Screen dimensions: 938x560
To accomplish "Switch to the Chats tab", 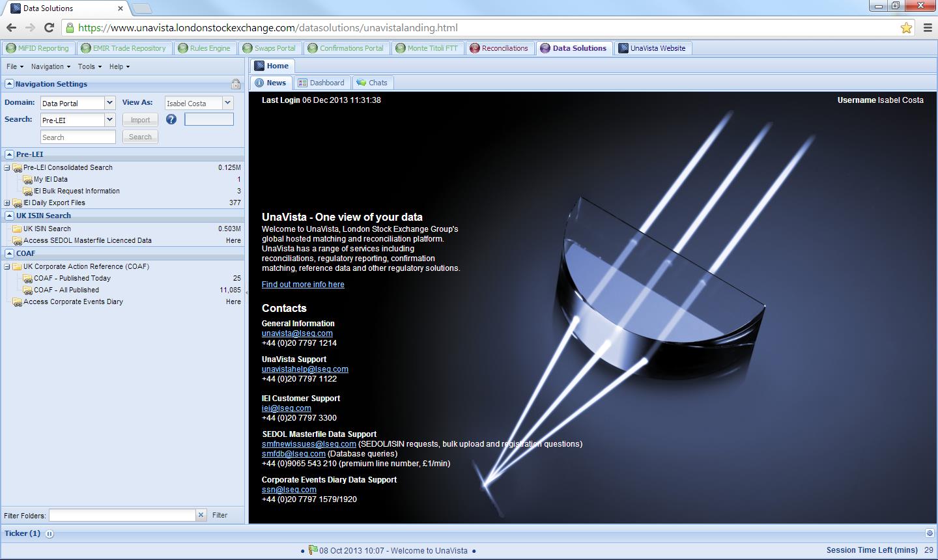I will pos(372,83).
